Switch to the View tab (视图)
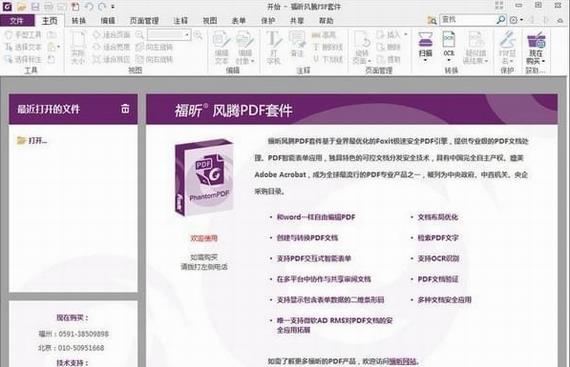 210,21
